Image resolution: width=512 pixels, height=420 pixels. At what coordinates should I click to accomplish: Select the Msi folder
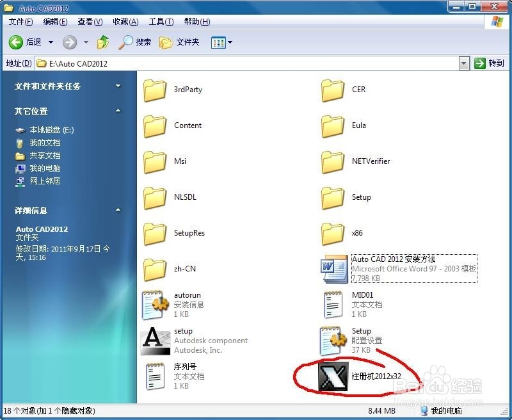165,162
